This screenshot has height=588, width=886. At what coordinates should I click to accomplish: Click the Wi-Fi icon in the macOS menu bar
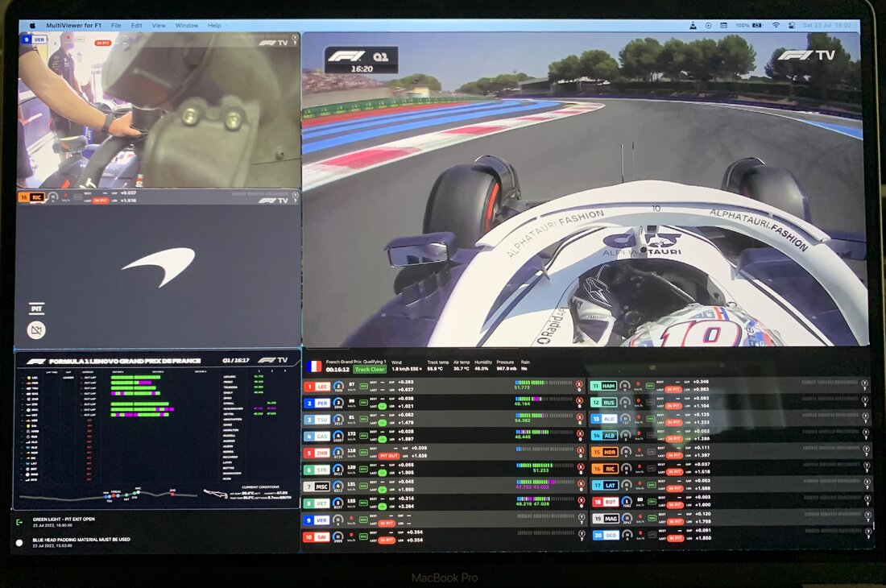(776, 26)
